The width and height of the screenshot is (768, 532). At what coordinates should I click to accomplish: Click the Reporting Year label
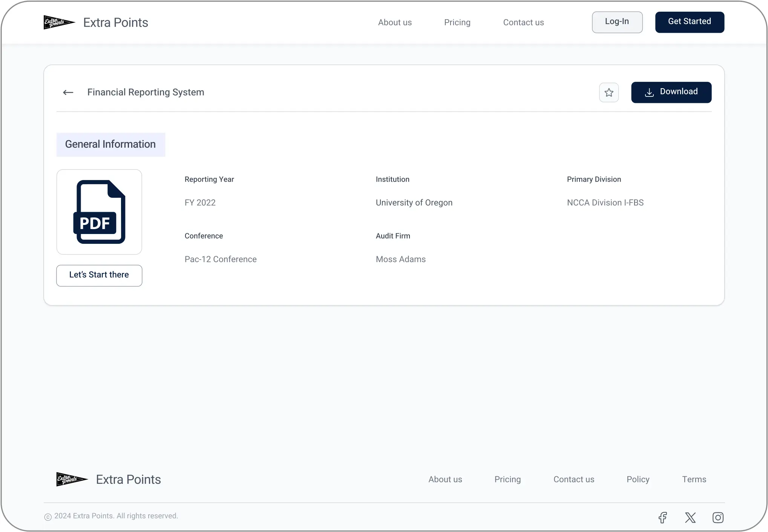click(209, 179)
